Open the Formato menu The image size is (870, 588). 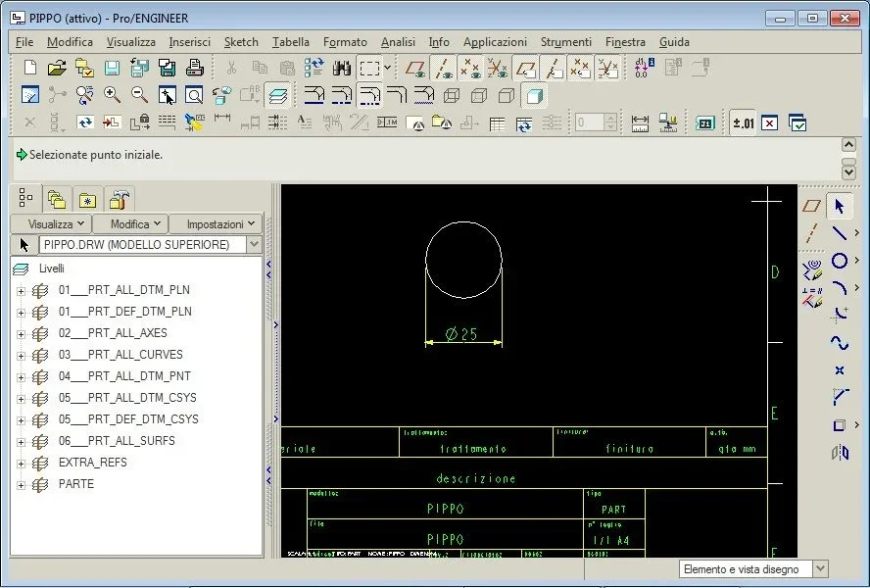point(345,42)
